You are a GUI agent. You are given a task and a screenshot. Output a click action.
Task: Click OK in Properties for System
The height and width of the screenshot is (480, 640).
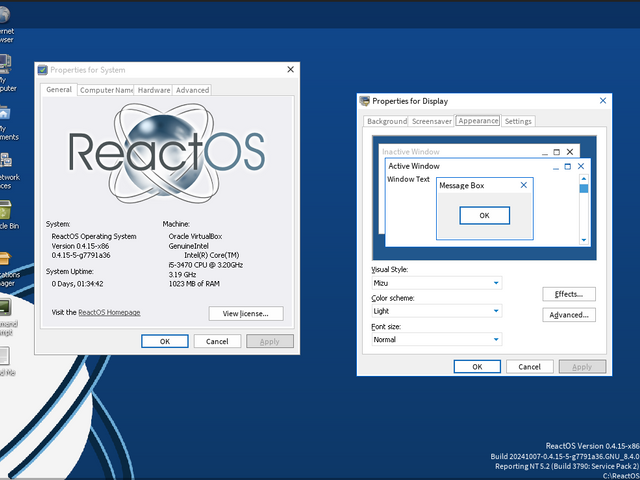tap(165, 341)
